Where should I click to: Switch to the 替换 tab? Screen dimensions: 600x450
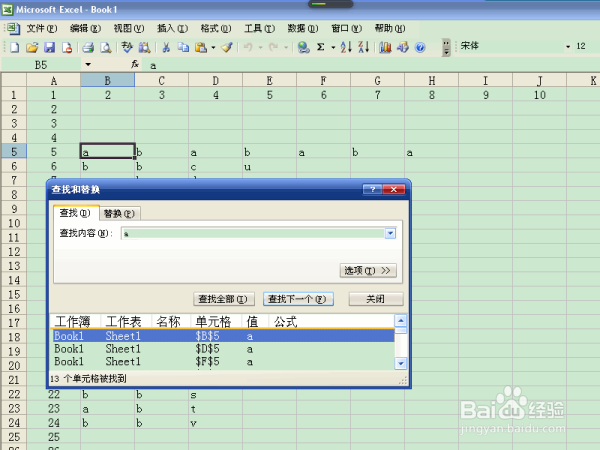119,214
